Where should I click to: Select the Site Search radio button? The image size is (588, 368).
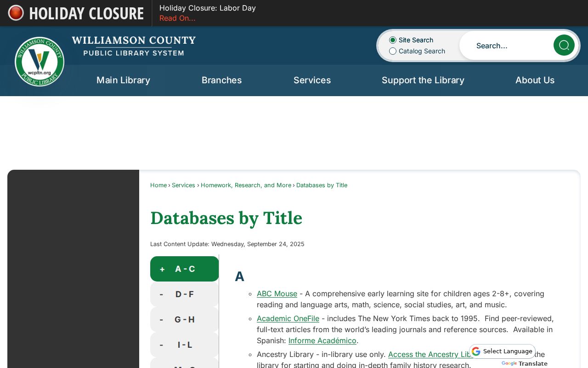(393, 40)
